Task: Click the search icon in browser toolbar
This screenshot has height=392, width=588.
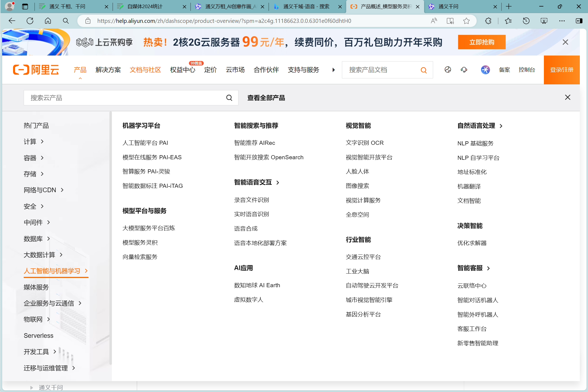Action: [x=66, y=21]
